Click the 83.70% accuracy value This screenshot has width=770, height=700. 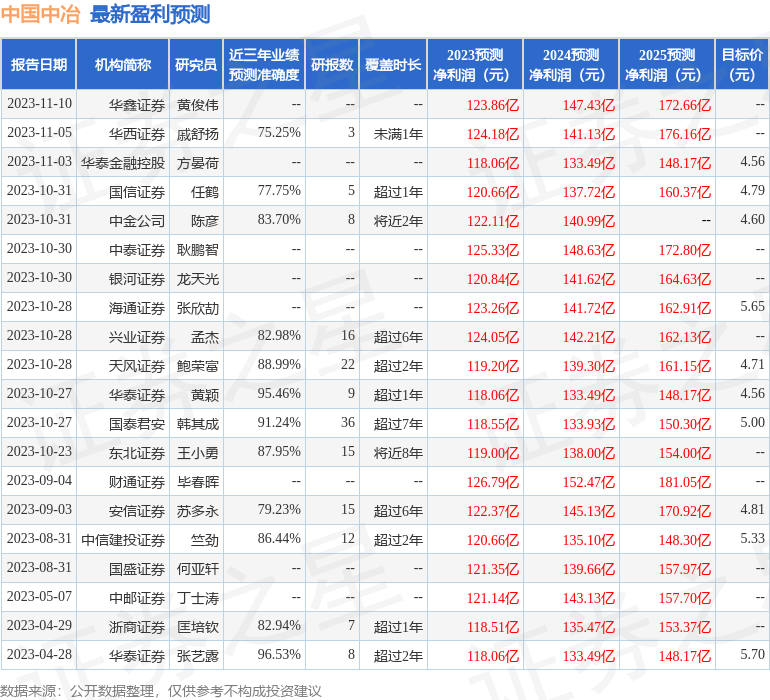[279, 220]
